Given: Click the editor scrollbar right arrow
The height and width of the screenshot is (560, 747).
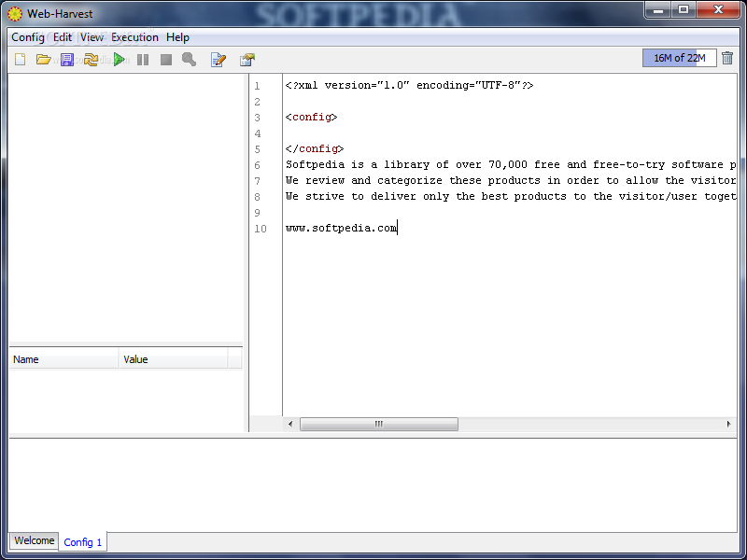Looking at the screenshot, I should 728,424.
